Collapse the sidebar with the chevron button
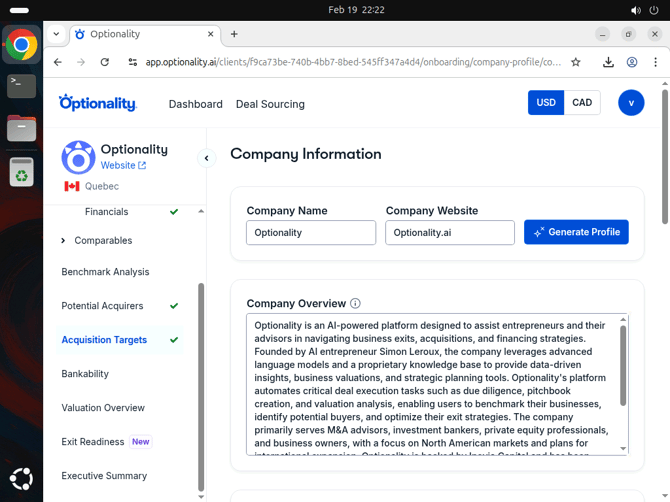The height and width of the screenshot is (502, 670). 206,159
